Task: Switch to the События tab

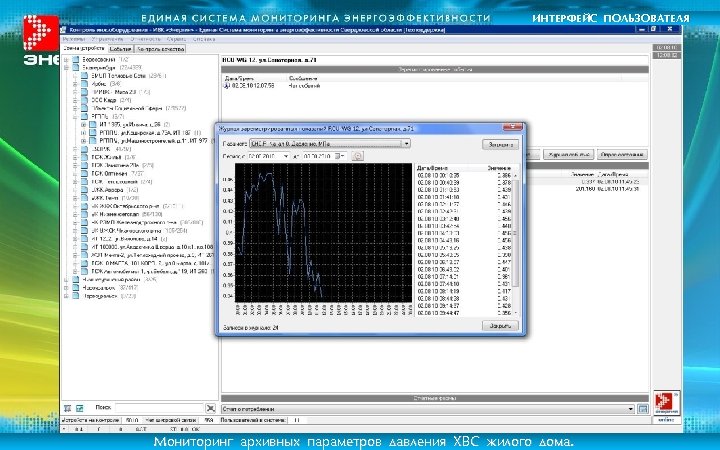Action: point(121,48)
